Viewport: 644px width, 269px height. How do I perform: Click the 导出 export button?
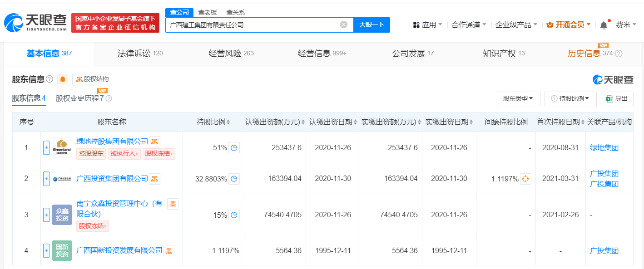(x=617, y=98)
